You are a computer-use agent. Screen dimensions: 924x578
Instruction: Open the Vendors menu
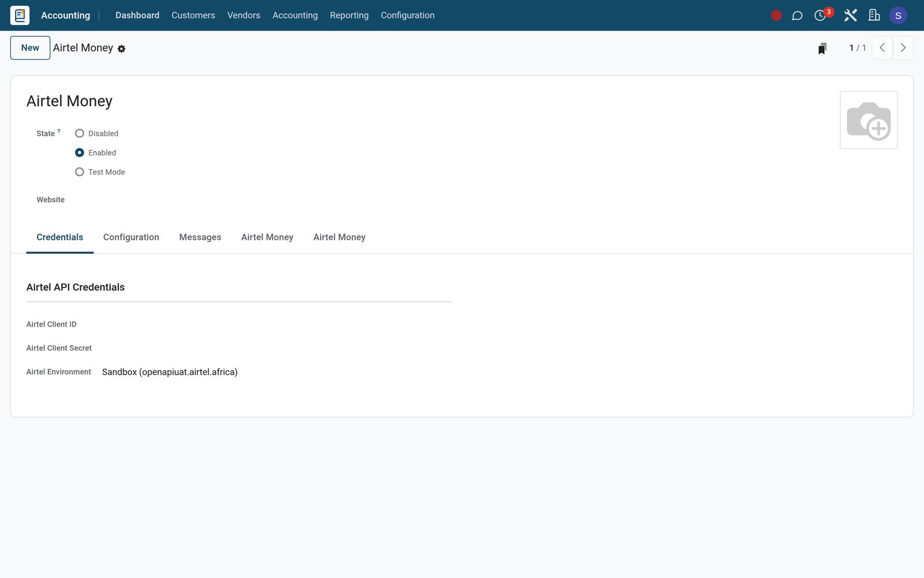(x=244, y=16)
